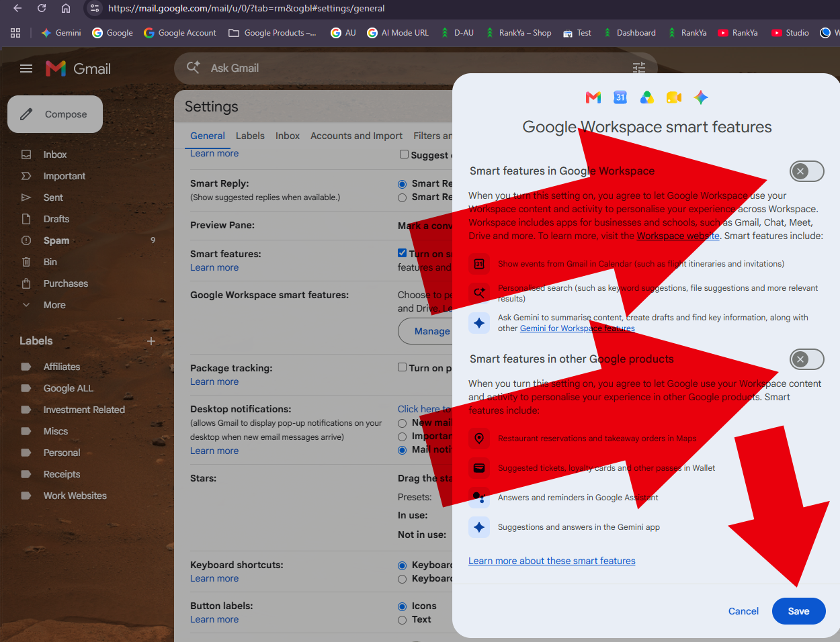Click the Compose button

pyautogui.click(x=55, y=114)
